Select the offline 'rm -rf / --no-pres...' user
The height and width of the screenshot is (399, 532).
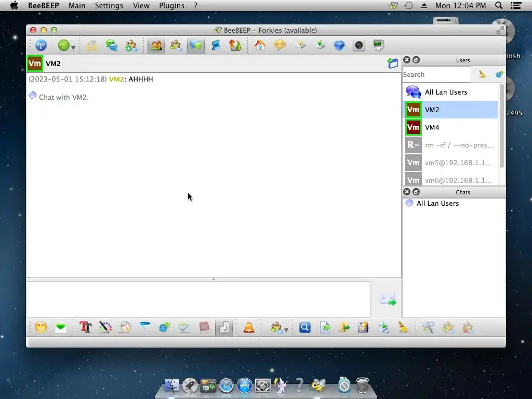coord(450,145)
